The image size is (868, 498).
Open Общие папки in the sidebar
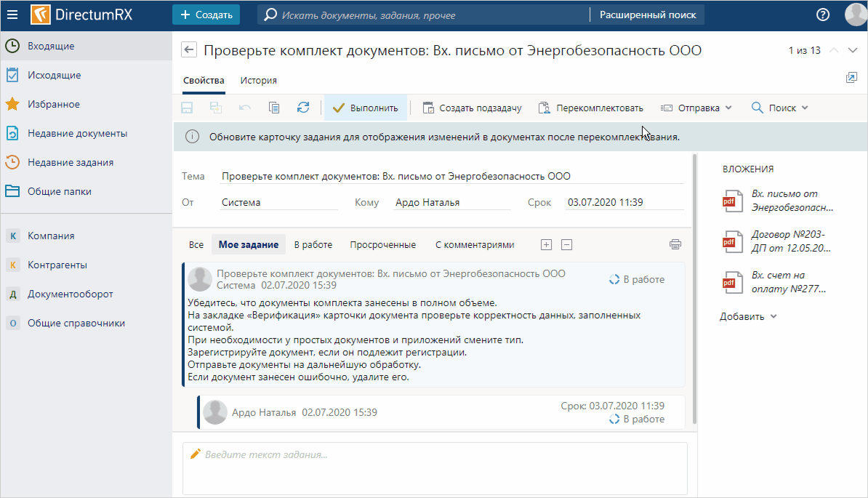87,191
